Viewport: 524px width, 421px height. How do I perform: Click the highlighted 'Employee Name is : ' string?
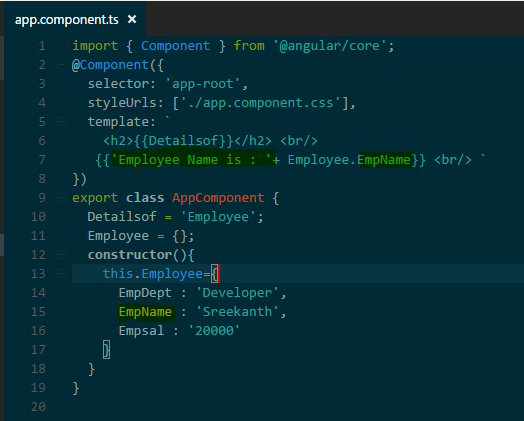pyautogui.click(x=191, y=160)
